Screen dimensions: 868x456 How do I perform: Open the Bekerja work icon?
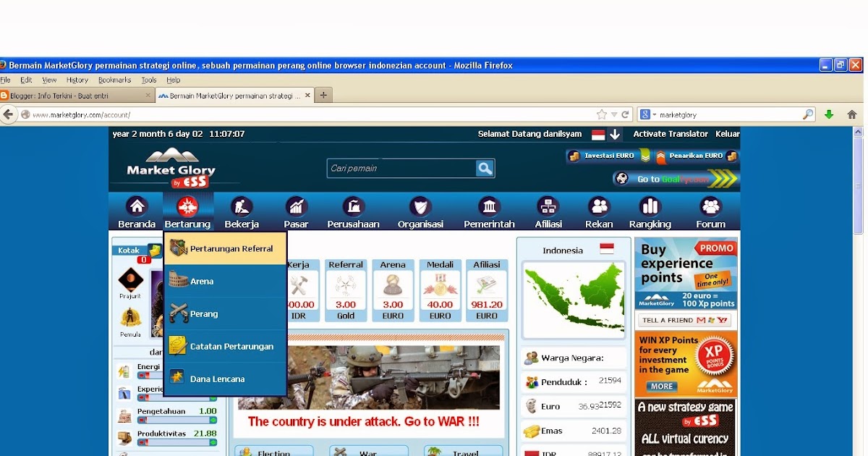(x=242, y=206)
